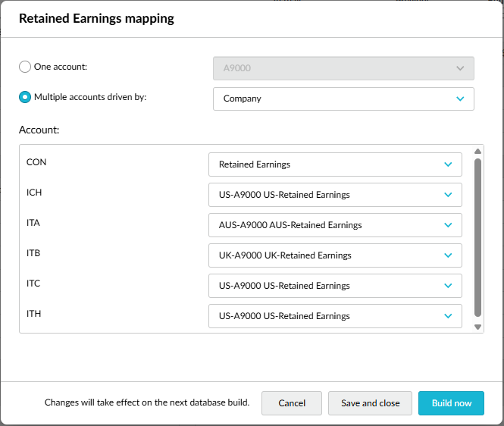Click the account list scrollbar thumb
The image size is (504, 426).
point(477,235)
